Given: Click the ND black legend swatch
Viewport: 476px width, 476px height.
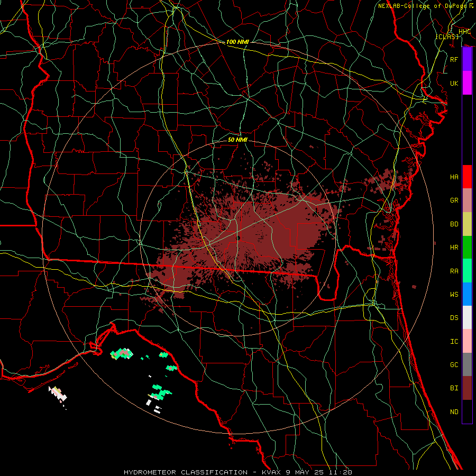Looking at the screenshot, I should pyautogui.click(x=467, y=411).
